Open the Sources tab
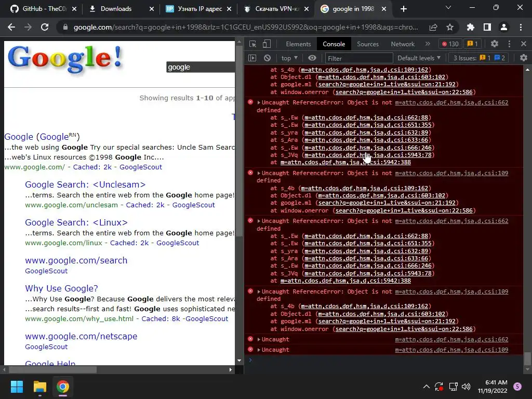 [368, 44]
